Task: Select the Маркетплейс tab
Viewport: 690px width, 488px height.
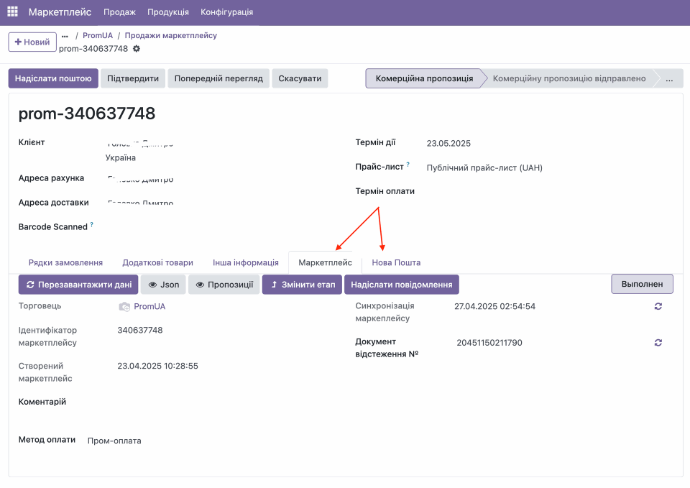Action: tap(325, 263)
